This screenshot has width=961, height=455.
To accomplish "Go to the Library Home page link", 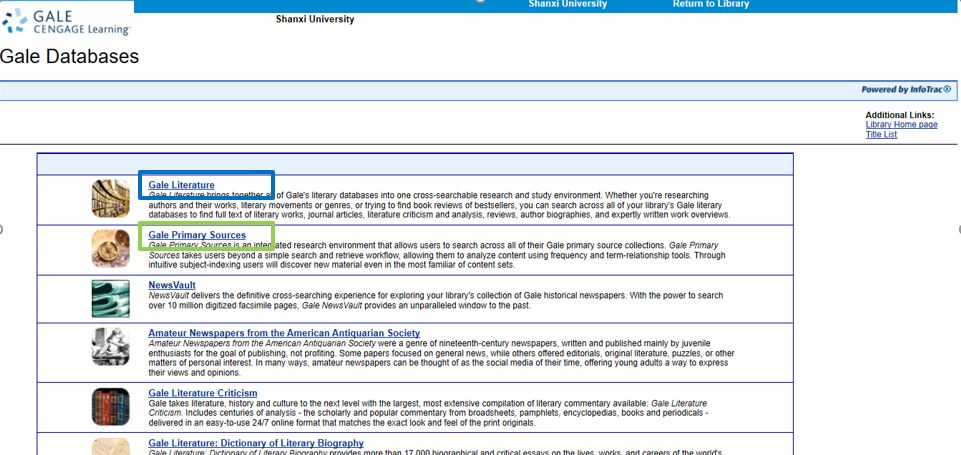I will tap(901, 125).
